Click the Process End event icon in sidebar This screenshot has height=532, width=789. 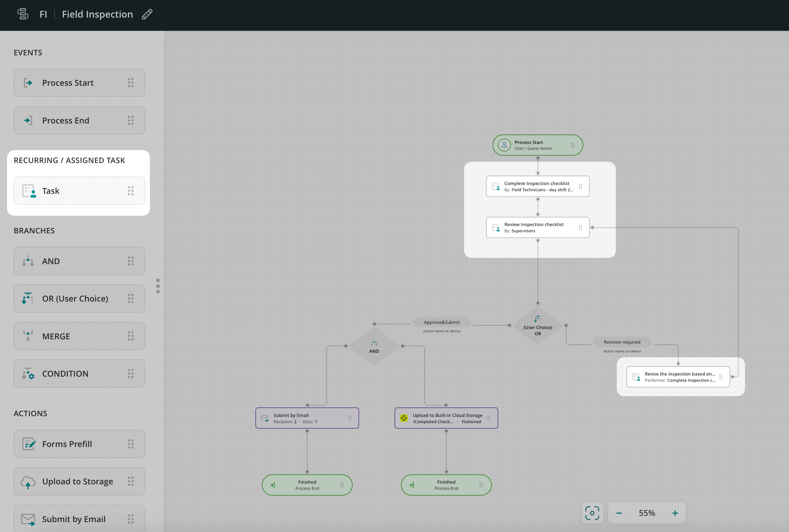pyautogui.click(x=28, y=120)
